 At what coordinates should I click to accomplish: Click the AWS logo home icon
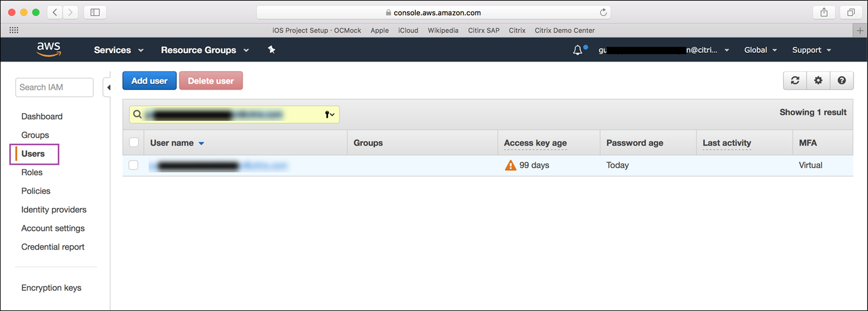click(x=49, y=49)
